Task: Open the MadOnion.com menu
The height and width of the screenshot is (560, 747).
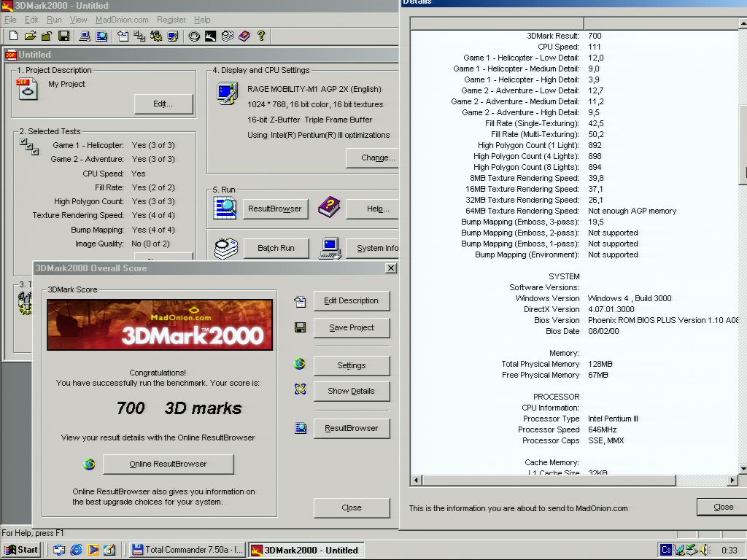Action: click(x=122, y=20)
